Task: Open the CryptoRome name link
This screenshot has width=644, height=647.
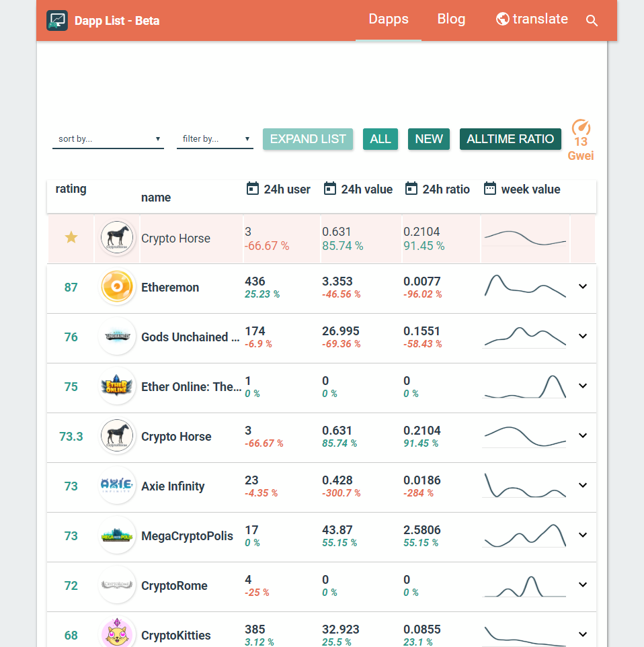Action: pos(174,586)
